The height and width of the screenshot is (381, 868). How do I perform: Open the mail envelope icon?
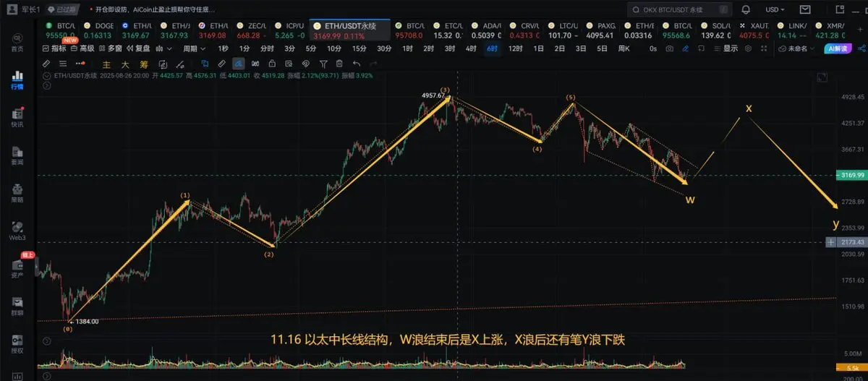click(x=805, y=9)
